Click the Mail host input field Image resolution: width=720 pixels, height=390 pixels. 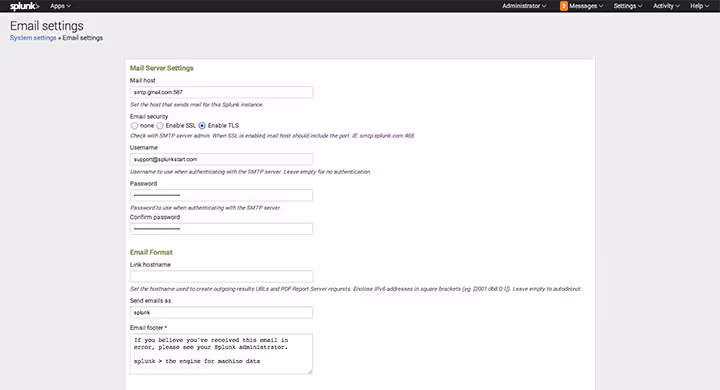pyautogui.click(x=221, y=92)
